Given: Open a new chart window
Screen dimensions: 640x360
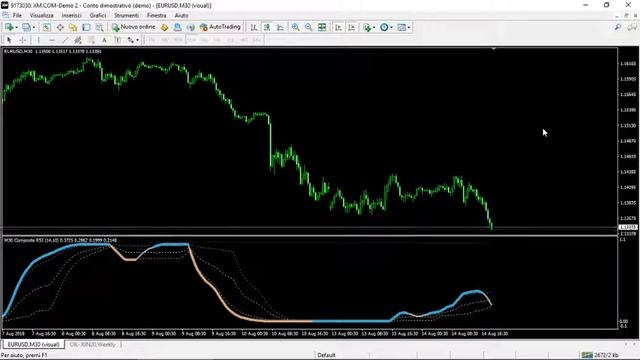Looking at the screenshot, I should tap(9, 27).
